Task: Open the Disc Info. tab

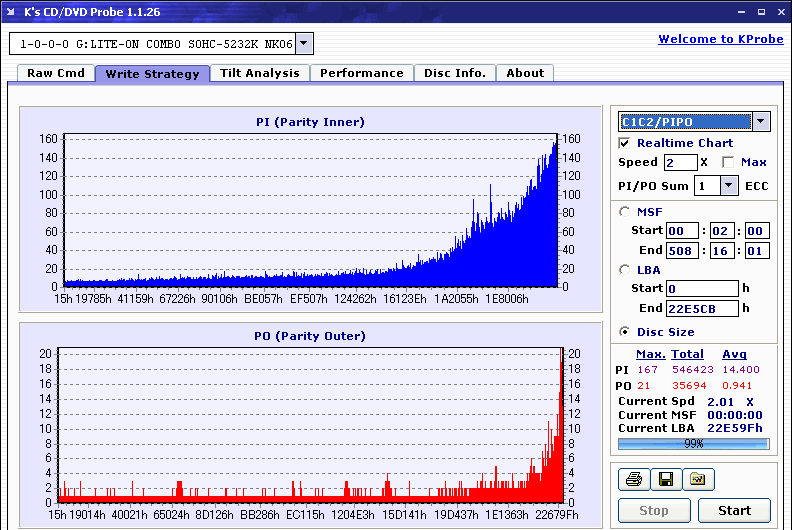Action: click(x=455, y=73)
